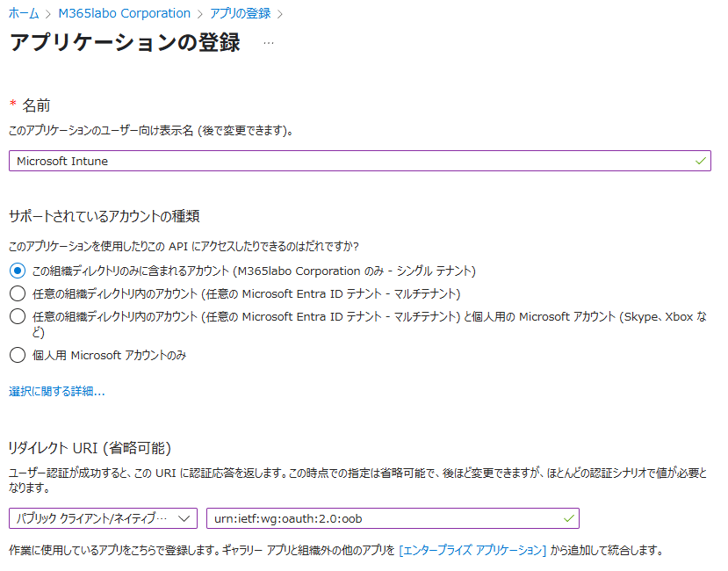Click the アプリケーションの登録 page title
728x571 pixels.
click(125, 43)
